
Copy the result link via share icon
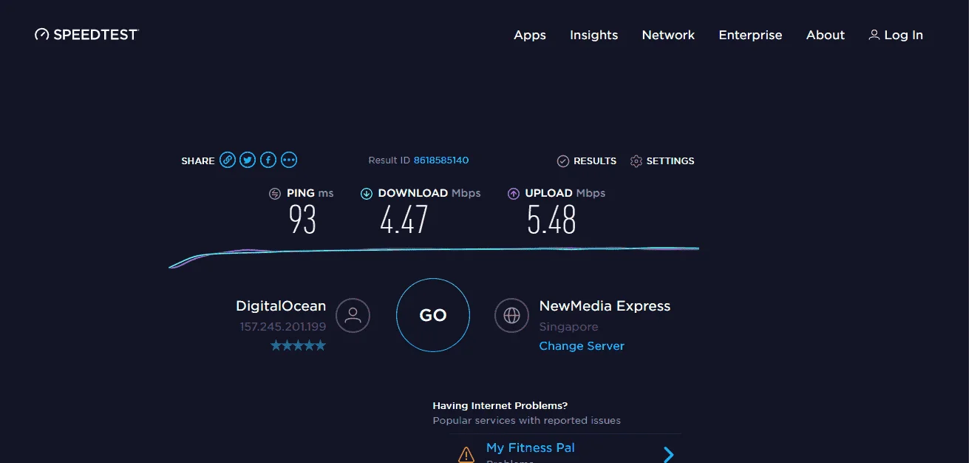(x=228, y=160)
